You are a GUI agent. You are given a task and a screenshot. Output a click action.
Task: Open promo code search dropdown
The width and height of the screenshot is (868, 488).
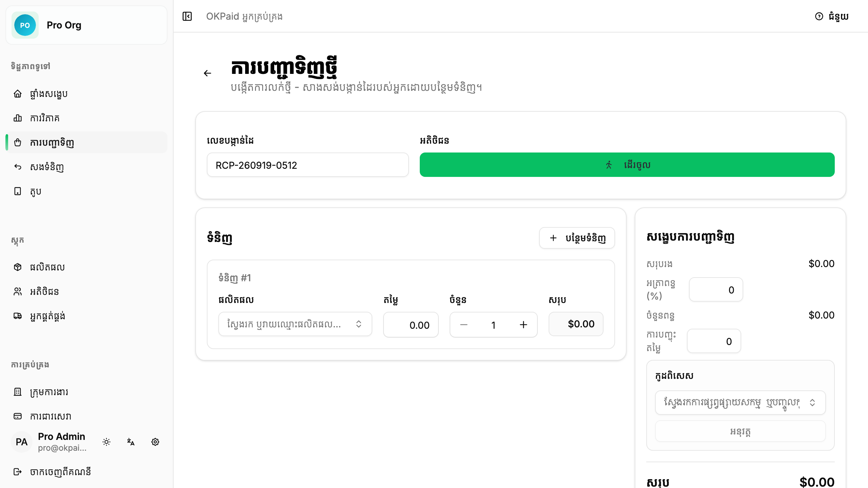pos(740,403)
